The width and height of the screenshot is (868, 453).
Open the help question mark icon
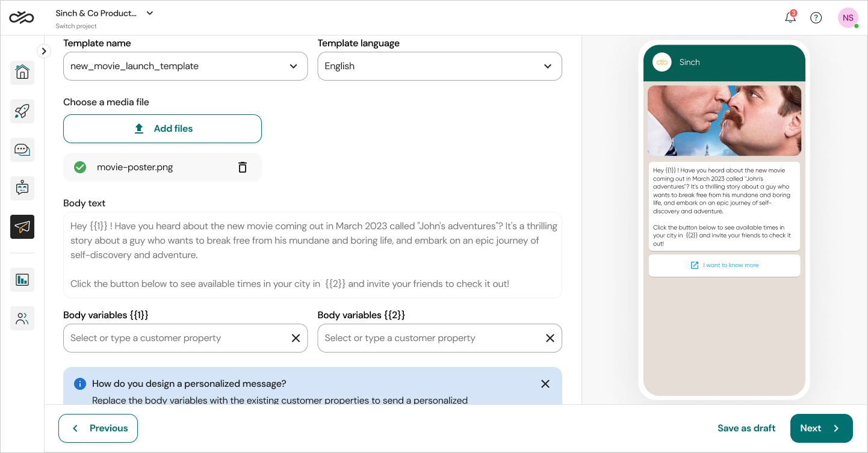[x=816, y=17]
